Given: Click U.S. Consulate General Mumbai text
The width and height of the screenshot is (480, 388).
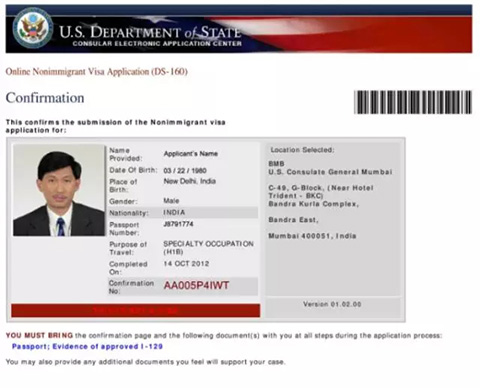Looking at the screenshot, I should pyautogui.click(x=330, y=172).
